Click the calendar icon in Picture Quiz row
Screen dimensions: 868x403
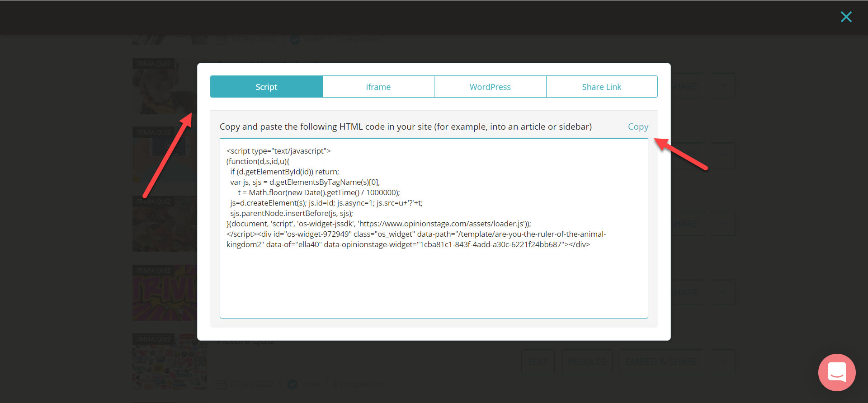[x=222, y=384]
